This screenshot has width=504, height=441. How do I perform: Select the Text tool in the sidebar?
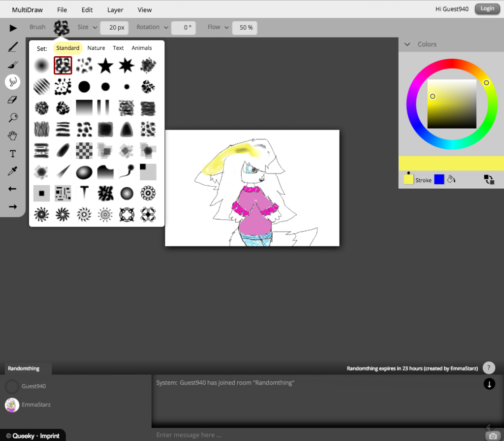pos(13,154)
